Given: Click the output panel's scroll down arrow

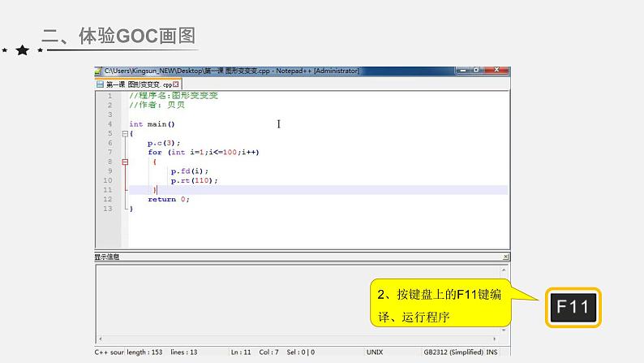Looking at the screenshot, I should pos(504,330).
